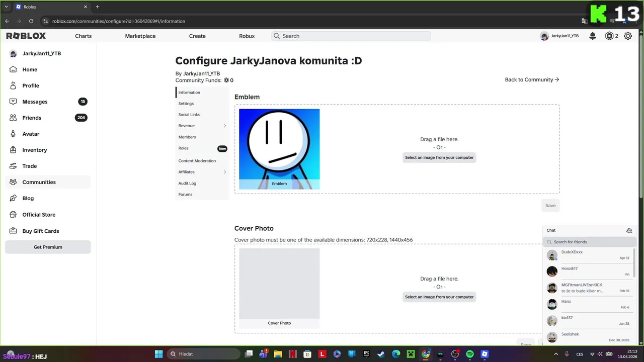
Task: Click the Search for friends field
Action: 590,242
